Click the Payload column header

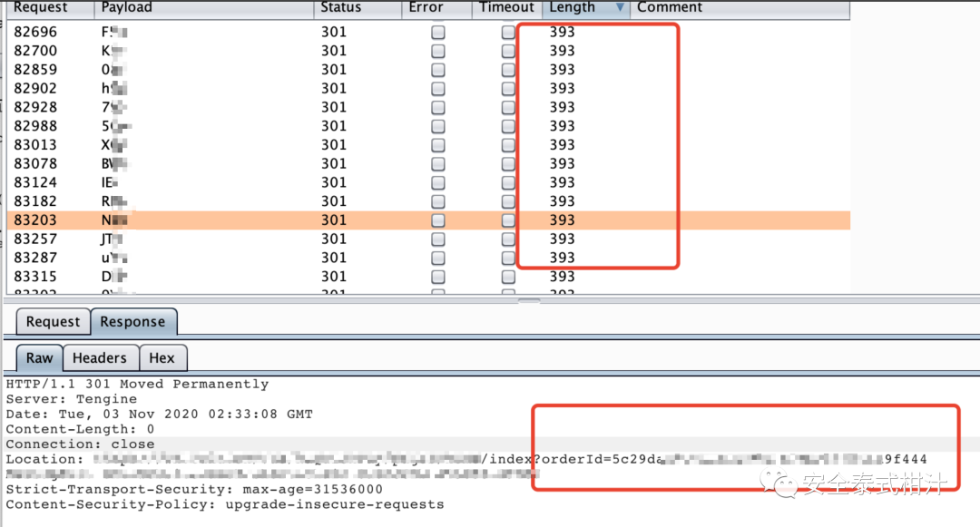pos(127,8)
